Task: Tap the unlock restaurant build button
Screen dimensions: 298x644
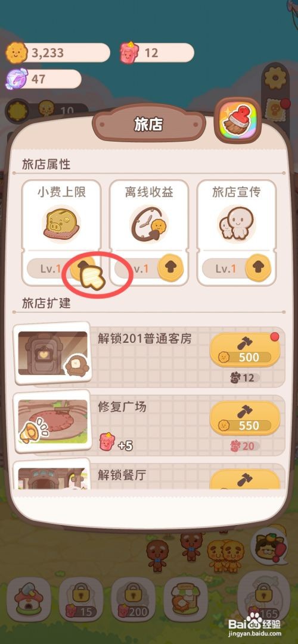Action: pyautogui.click(x=245, y=479)
